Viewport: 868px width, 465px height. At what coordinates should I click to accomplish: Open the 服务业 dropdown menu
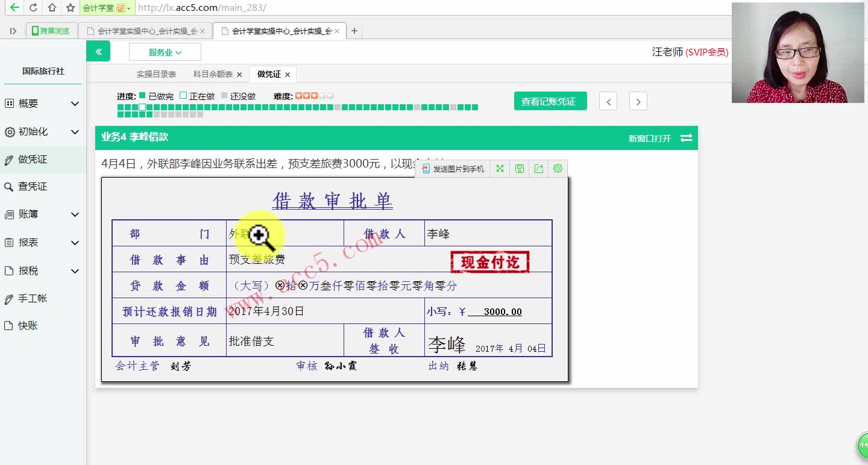165,51
